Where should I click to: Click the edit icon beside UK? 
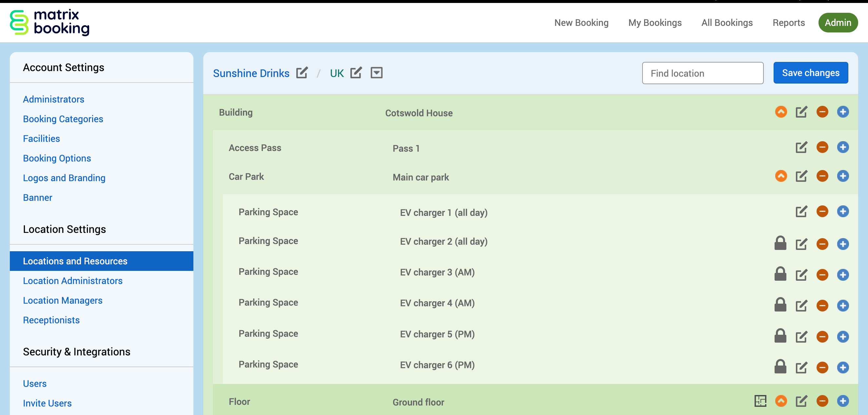[356, 73]
